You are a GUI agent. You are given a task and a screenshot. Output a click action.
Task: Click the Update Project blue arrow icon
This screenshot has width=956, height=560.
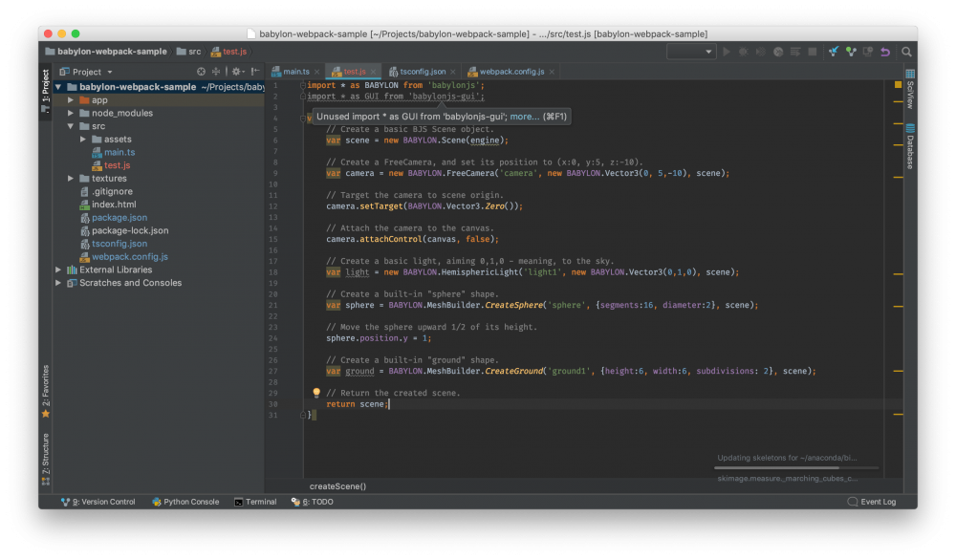coord(833,52)
